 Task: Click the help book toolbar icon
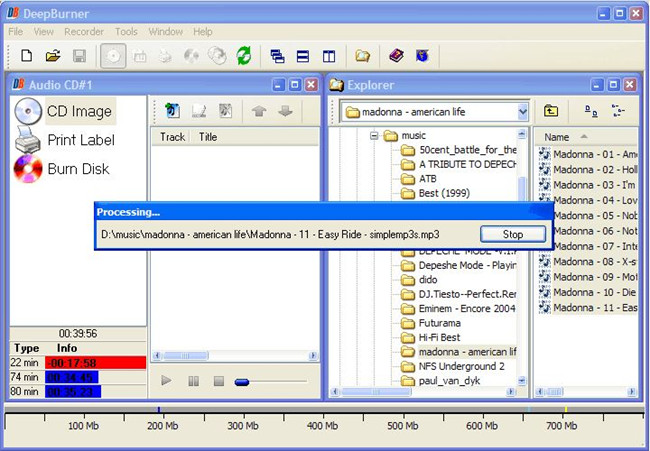click(396, 56)
